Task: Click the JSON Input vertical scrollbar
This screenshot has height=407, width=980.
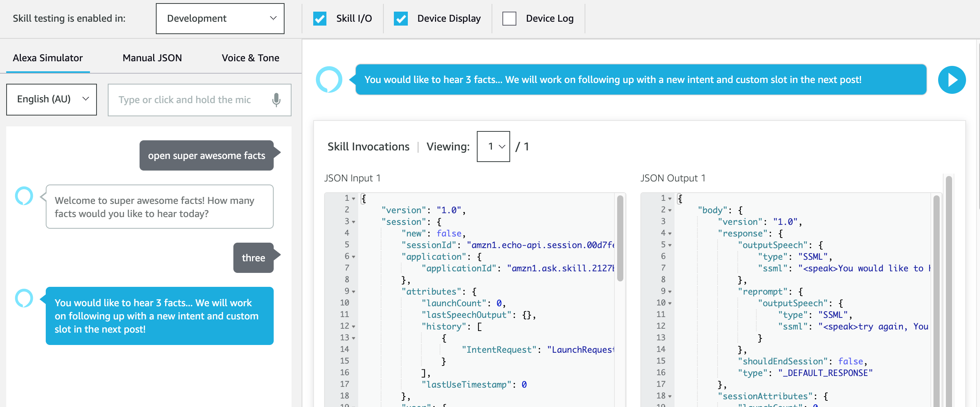Action: (x=620, y=238)
